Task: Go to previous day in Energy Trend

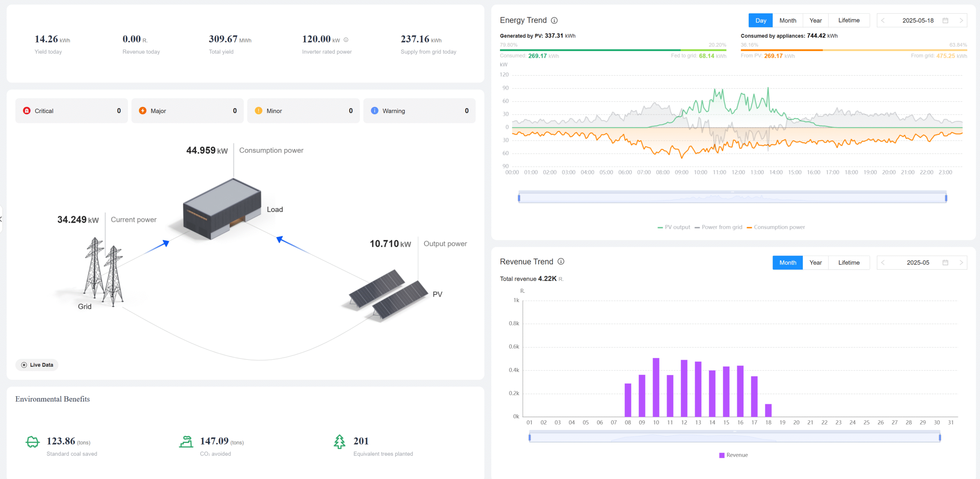Action: 883,20
